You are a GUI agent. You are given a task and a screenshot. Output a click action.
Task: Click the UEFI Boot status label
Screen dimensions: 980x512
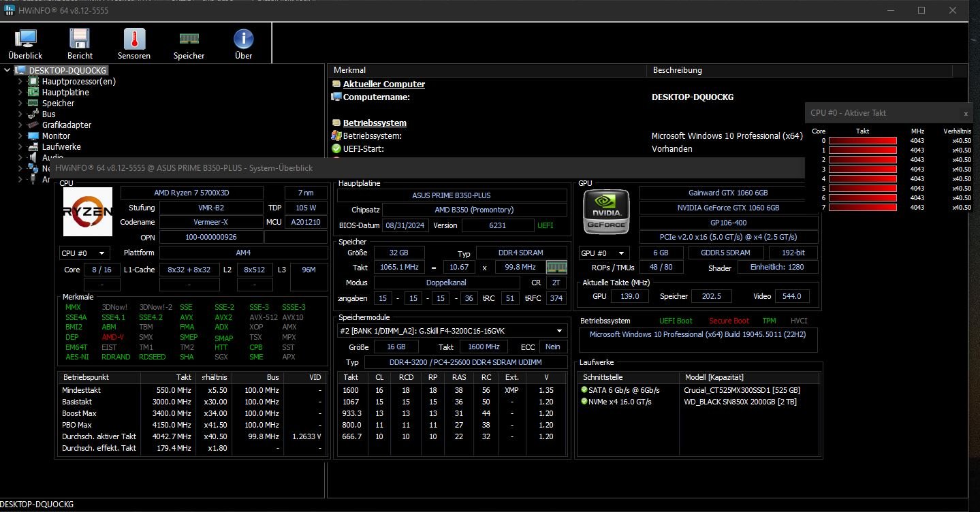pos(676,321)
